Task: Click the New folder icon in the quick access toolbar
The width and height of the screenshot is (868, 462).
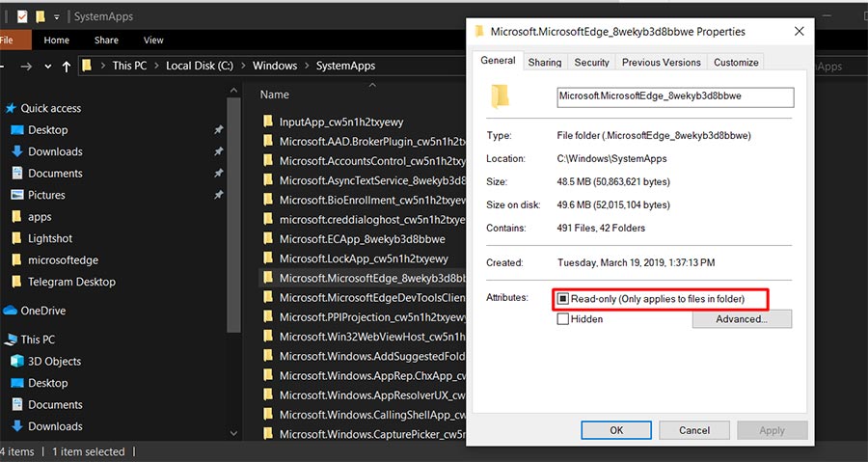Action: (x=40, y=16)
